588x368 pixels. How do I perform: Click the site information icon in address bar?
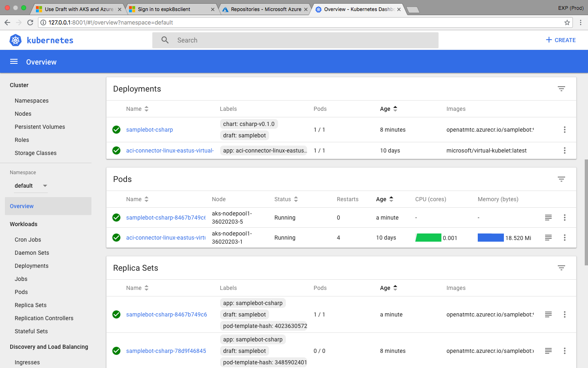pos(43,22)
